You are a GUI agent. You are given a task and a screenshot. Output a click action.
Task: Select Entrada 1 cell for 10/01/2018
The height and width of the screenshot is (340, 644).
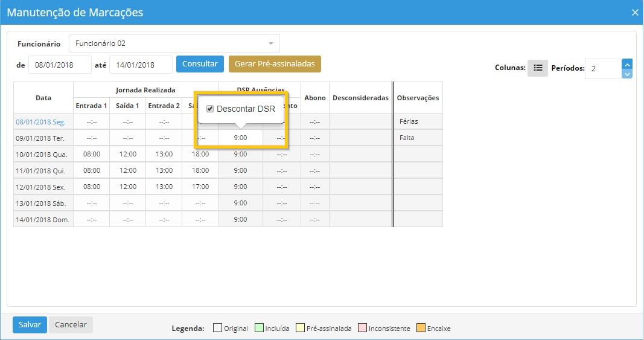point(92,154)
